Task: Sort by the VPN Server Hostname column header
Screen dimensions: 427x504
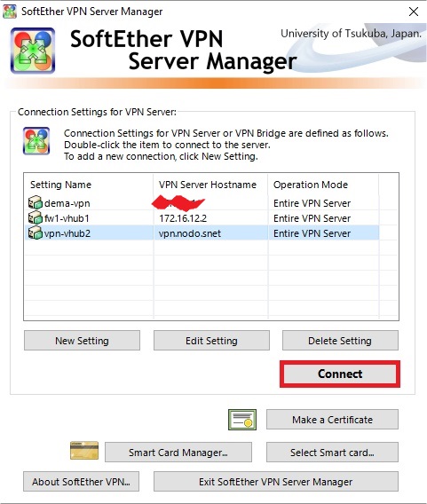Action: [x=210, y=185]
